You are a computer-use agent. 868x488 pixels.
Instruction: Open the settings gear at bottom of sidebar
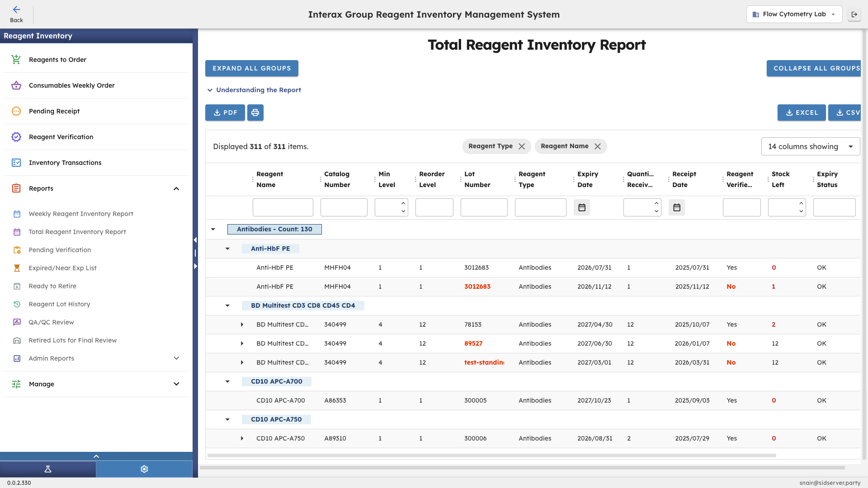[x=144, y=469]
